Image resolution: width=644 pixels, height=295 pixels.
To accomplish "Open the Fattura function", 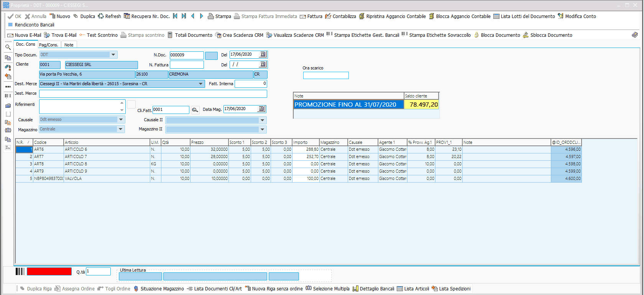I will point(311,16).
